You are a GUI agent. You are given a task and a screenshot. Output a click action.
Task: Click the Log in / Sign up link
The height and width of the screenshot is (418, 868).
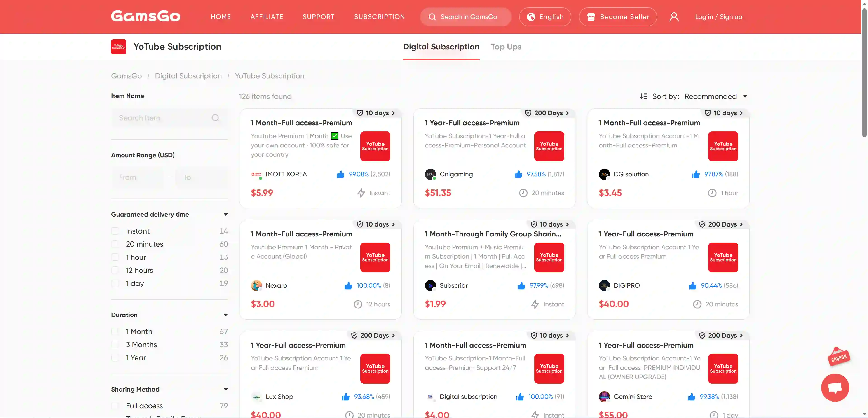pyautogui.click(x=718, y=17)
